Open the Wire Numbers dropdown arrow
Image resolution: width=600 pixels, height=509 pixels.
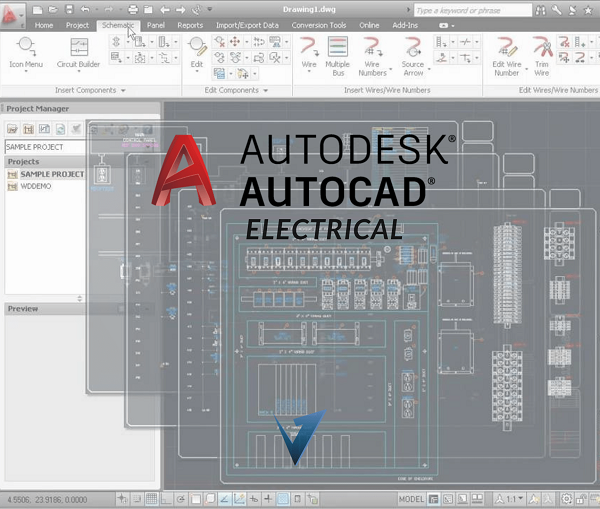pyautogui.click(x=391, y=69)
